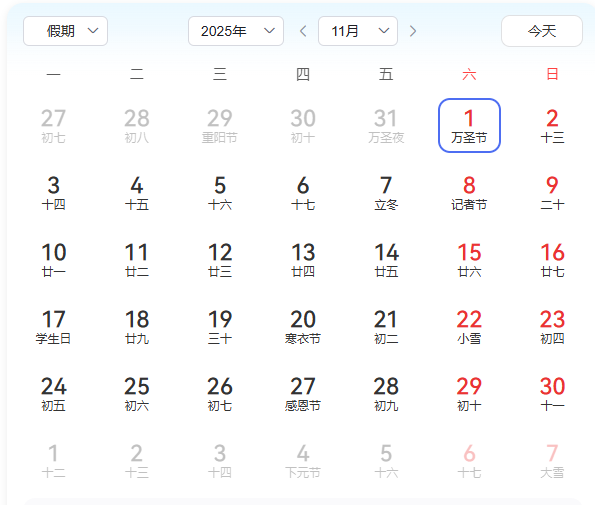Viewport: 595px width, 505px height.
Task: Open the 假期 holiday dropdown
Action: tap(65, 31)
